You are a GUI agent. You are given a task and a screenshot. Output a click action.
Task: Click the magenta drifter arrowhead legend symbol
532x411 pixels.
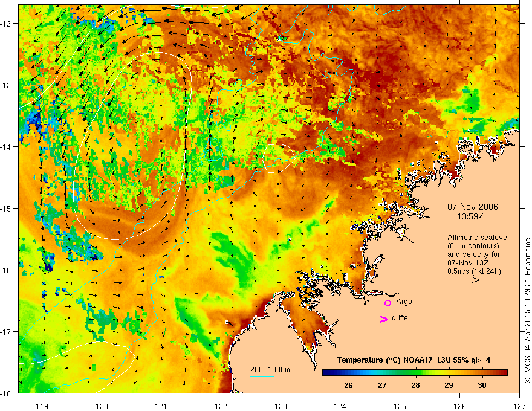click(384, 319)
